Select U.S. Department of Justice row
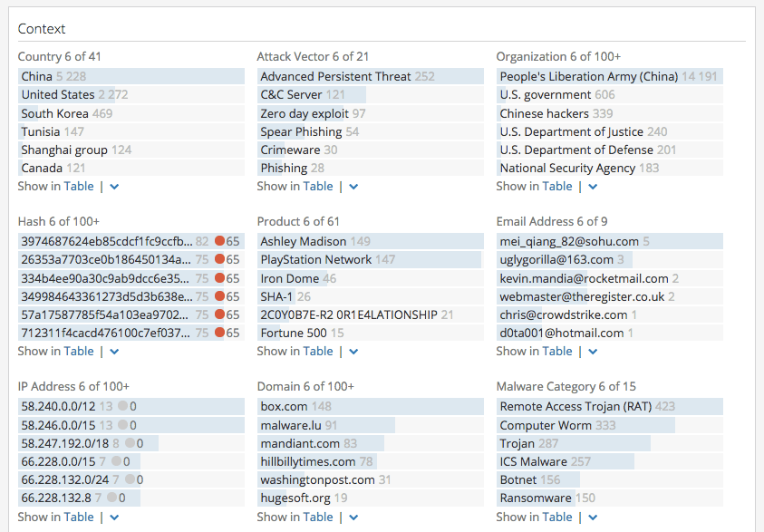764x532 pixels. [610, 131]
